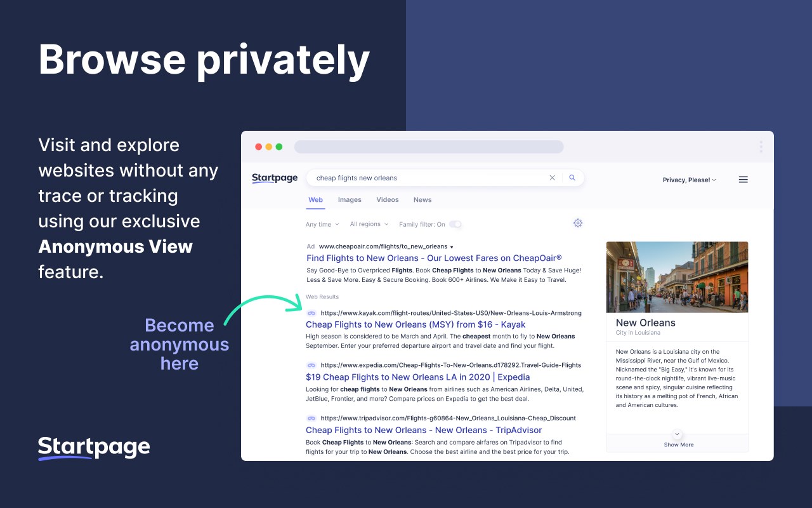This screenshot has width=812, height=508.
Task: Click the cheapoair.com ad URL
Action: click(x=383, y=246)
